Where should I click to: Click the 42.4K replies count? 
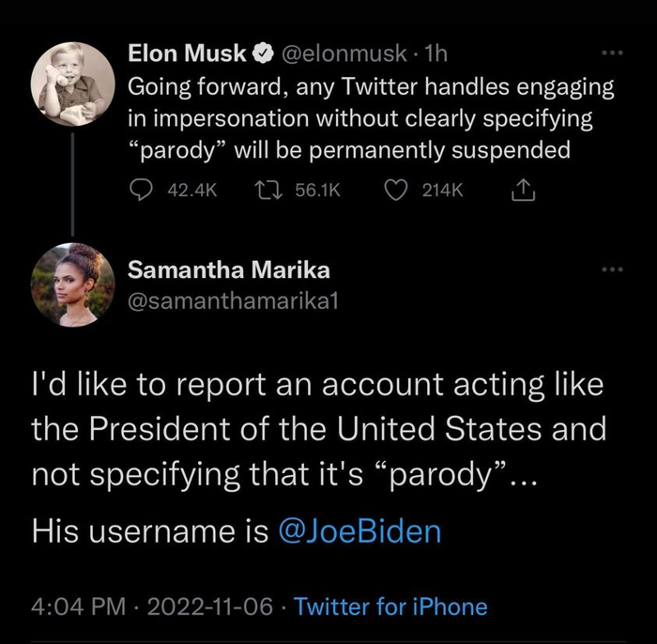[x=191, y=190]
